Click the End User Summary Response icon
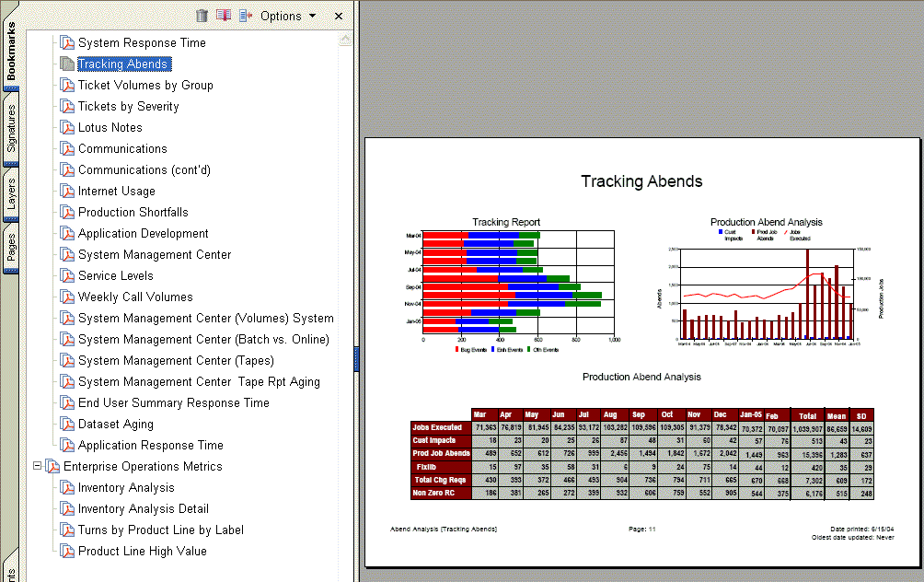 click(67, 402)
